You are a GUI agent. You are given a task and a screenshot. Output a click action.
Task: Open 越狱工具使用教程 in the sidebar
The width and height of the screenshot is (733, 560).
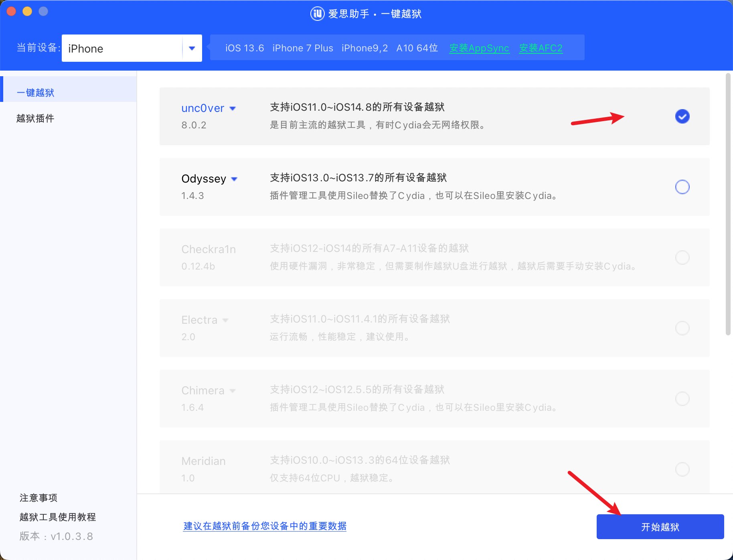58,517
